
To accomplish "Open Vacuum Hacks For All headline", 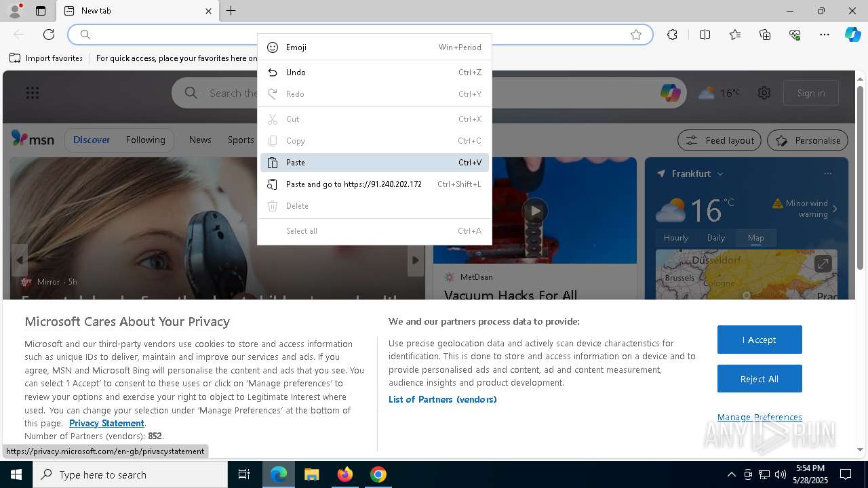I will pos(511,295).
